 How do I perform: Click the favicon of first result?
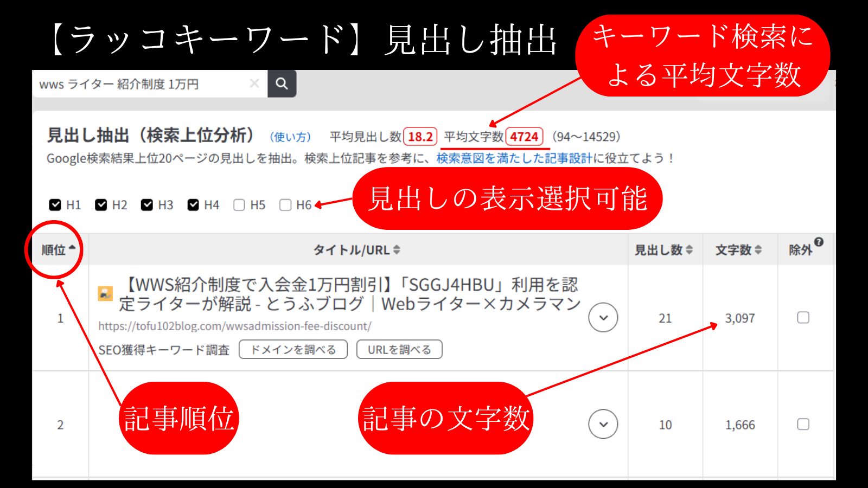(x=105, y=293)
